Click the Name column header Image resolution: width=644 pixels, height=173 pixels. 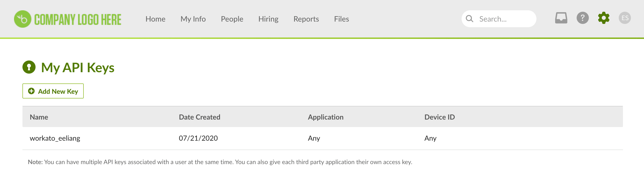click(39, 117)
